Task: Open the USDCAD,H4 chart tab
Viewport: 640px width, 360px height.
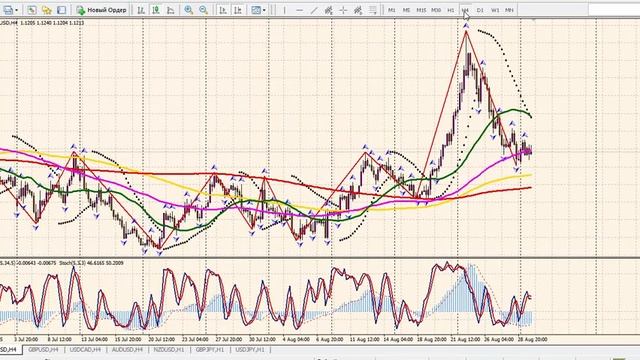Action: [x=85, y=350]
